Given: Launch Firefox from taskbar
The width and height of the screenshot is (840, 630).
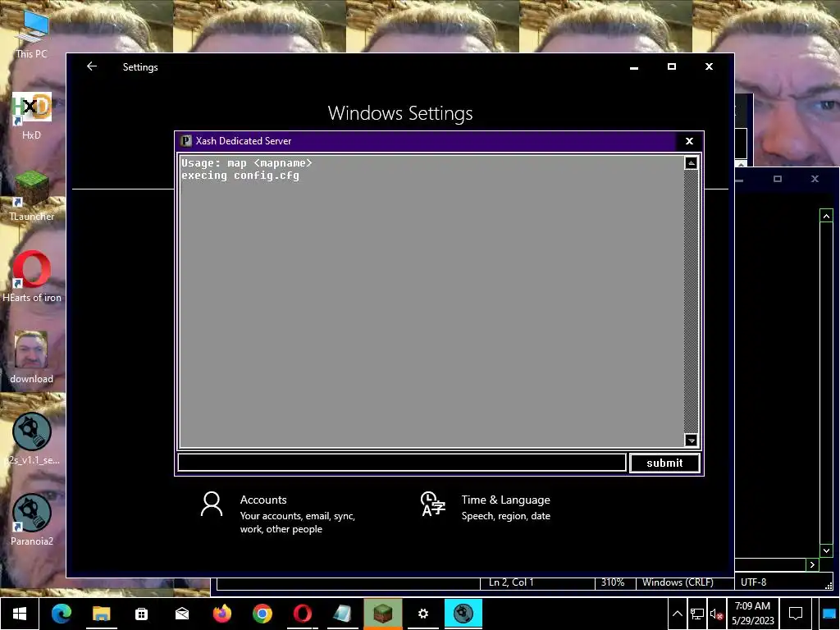Looking at the screenshot, I should point(221,614).
